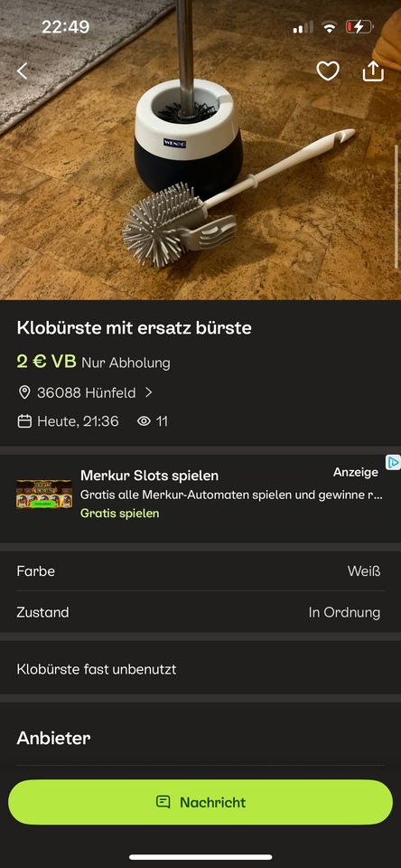Screen dimensions: 401x868
Task: Tap the location pin icon
Action: click(x=24, y=393)
